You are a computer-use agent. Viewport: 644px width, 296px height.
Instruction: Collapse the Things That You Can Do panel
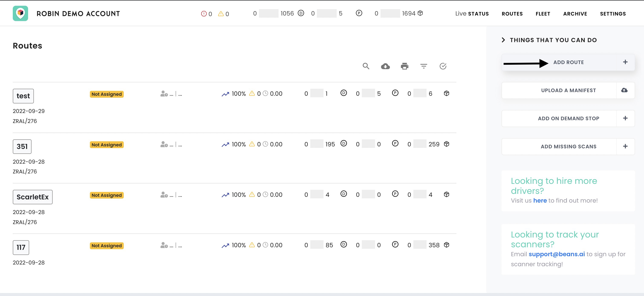[503, 40]
